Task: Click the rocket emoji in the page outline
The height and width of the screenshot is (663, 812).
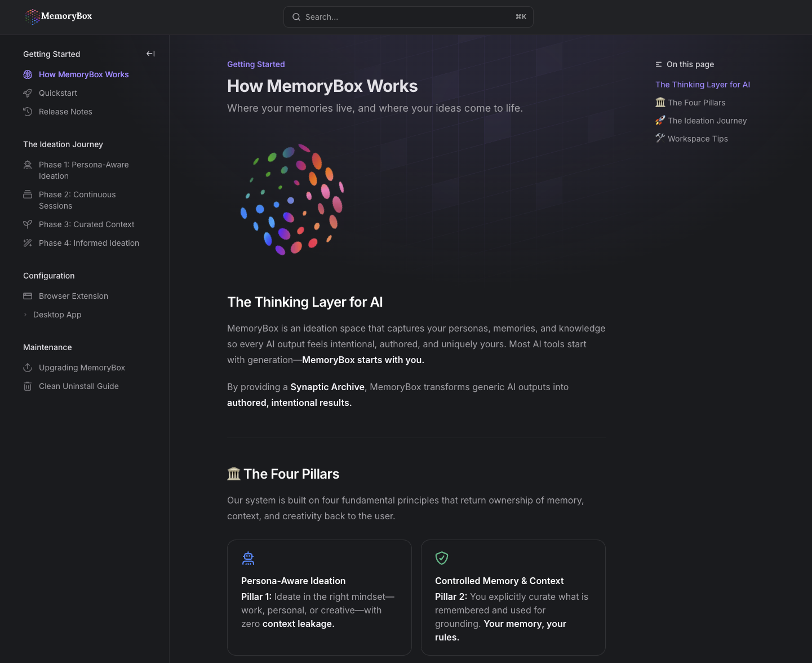Action: click(x=660, y=121)
